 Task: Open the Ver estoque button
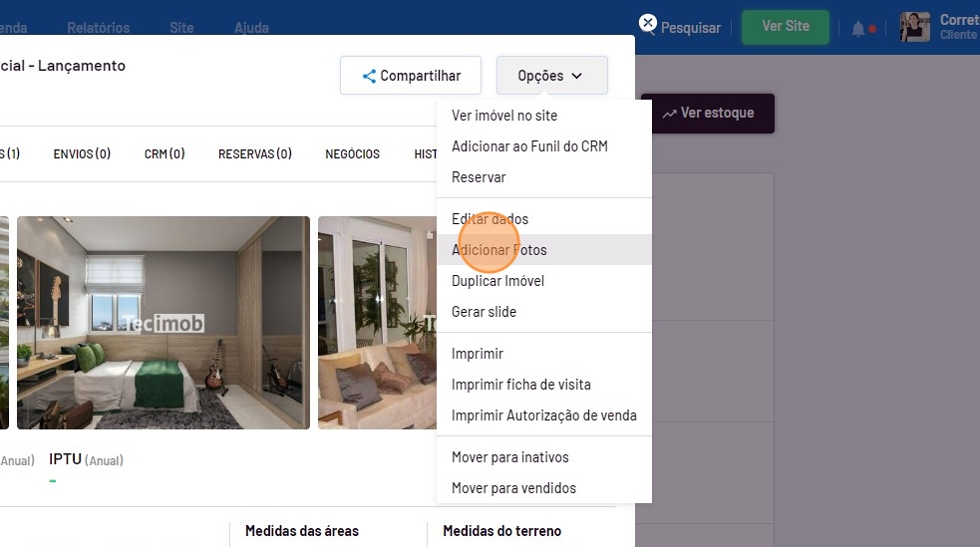click(x=707, y=114)
